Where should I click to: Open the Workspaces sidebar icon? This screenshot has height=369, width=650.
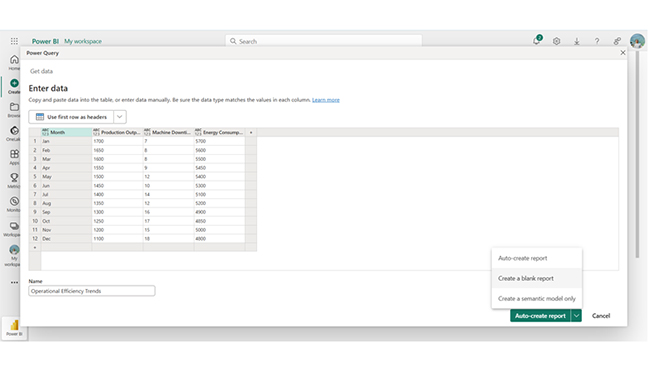[x=14, y=226]
